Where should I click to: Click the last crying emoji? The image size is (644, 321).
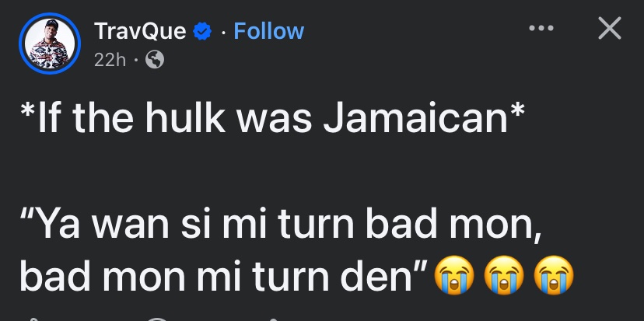(x=554, y=275)
